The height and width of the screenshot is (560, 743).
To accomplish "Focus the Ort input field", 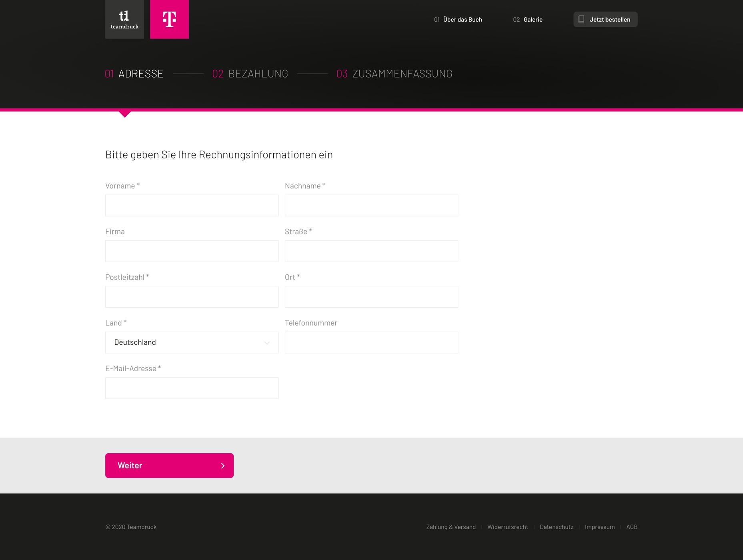I will point(371,297).
